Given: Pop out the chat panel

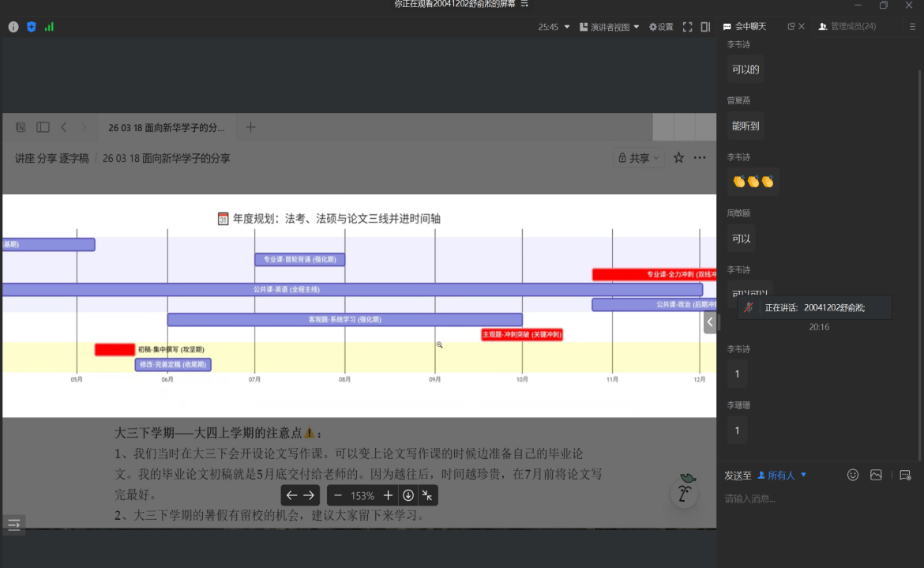Looking at the screenshot, I should [x=791, y=27].
